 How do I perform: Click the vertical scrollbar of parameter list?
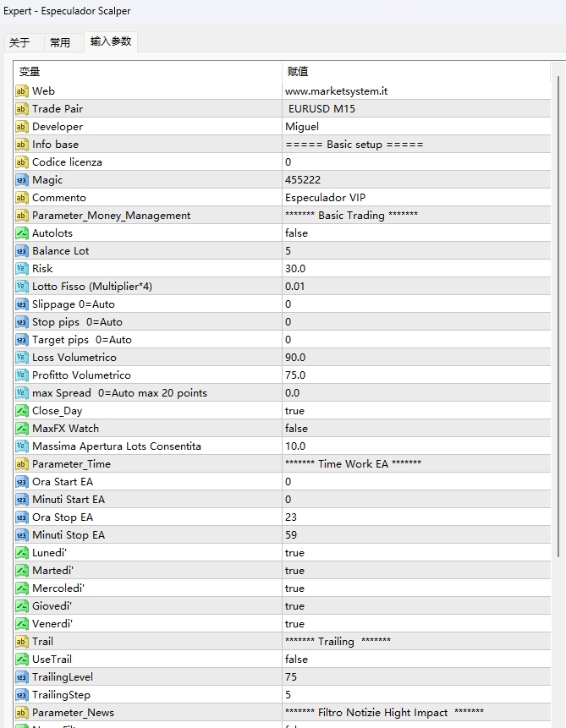[x=557, y=321]
